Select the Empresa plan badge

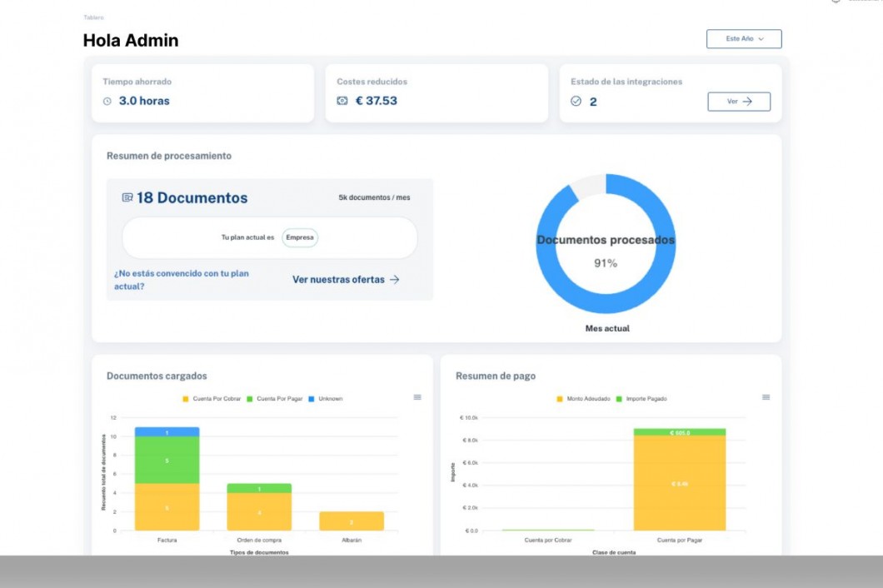[x=300, y=237]
